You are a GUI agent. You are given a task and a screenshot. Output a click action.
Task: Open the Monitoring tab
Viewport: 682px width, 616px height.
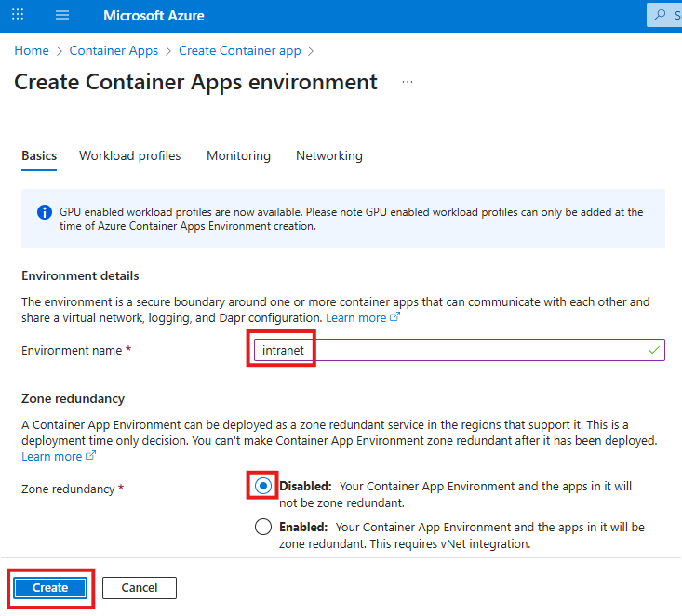tap(238, 155)
